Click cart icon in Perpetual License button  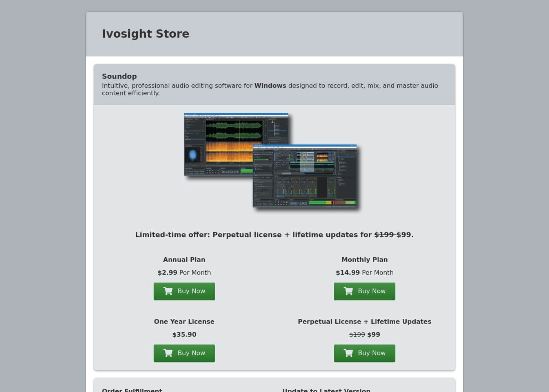[348, 353]
